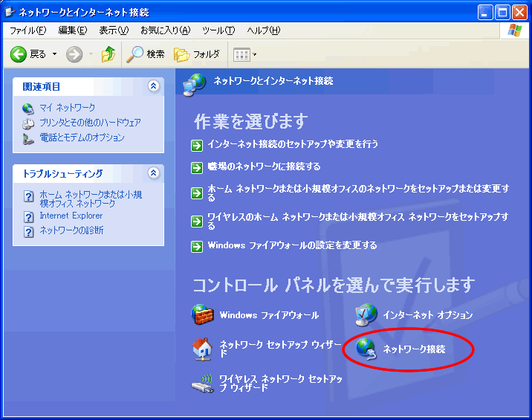The width and height of the screenshot is (532, 420).
Task: Click the green Back arrow icon
Action: pos(19,54)
